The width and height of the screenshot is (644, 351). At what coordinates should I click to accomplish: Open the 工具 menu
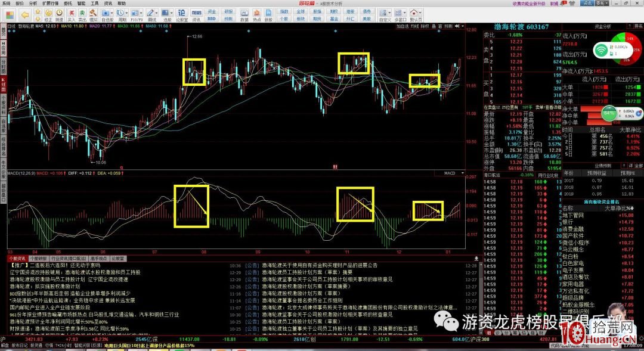tap(94, 4)
